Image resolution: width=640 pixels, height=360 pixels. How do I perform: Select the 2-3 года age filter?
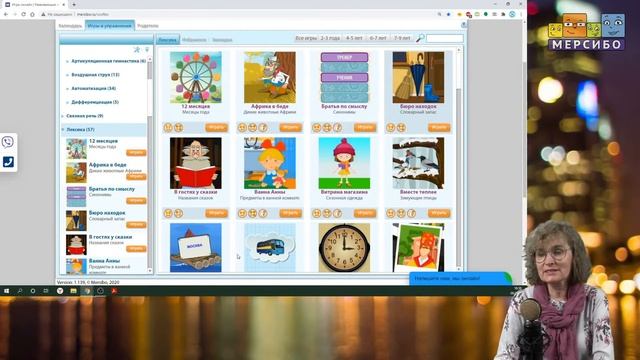click(330, 38)
